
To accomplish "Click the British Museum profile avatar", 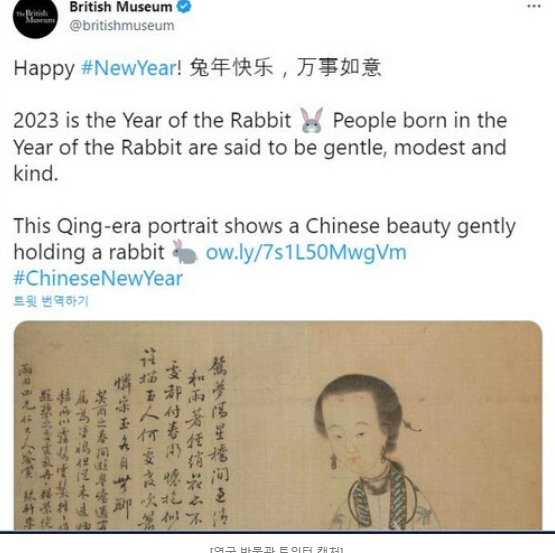I will 35,17.
